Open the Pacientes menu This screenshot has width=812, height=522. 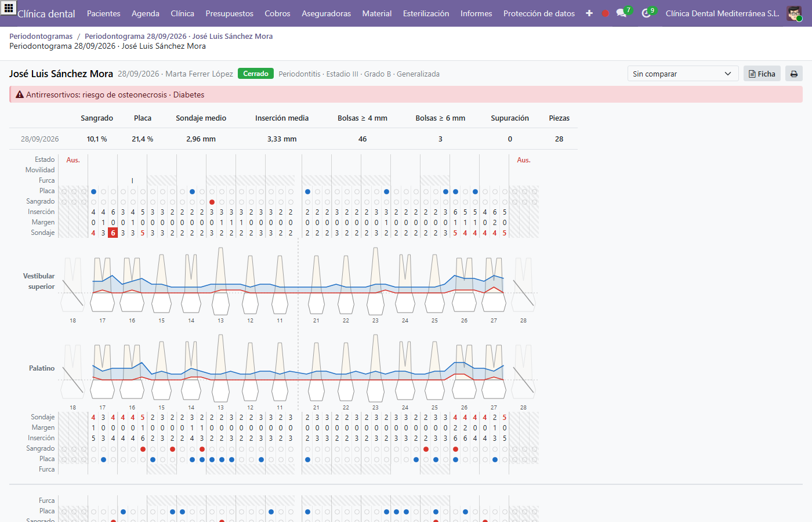[104, 13]
